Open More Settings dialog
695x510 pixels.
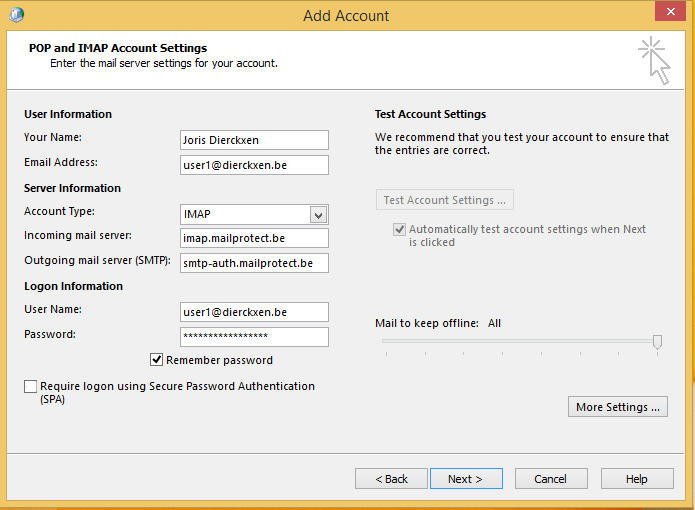click(617, 407)
